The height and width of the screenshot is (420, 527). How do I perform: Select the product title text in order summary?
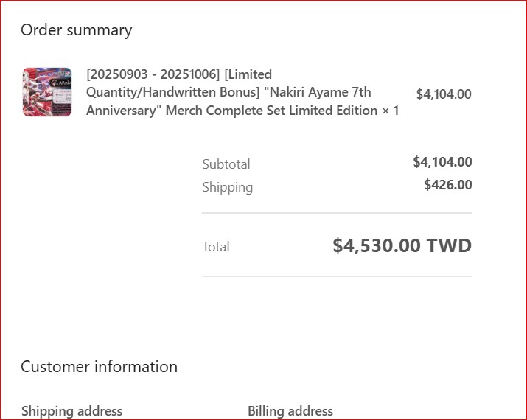point(242,92)
